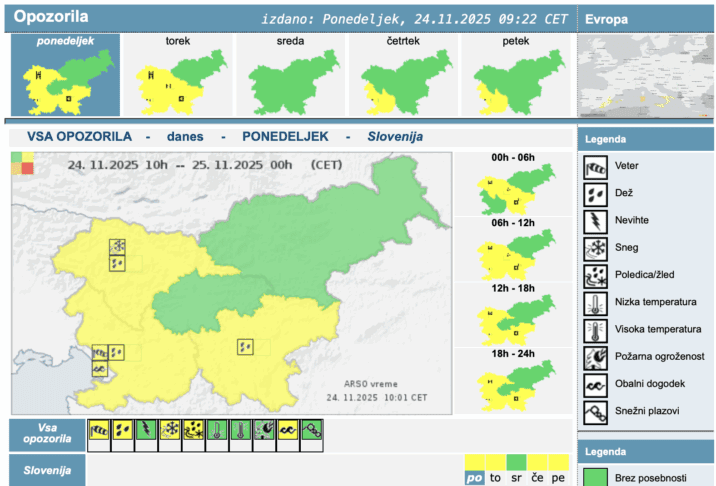Screen dimensions: 716x486
Task: Click the 'po' day label in Slovenija row
Action: [x=475, y=479]
